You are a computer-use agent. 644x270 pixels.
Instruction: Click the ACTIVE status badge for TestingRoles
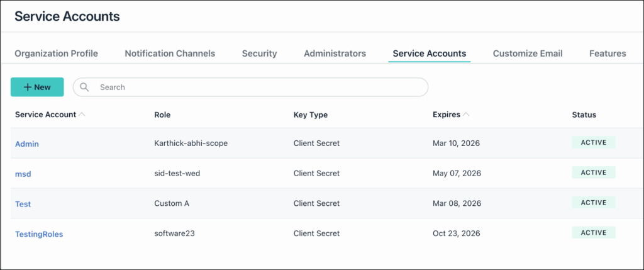593,233
